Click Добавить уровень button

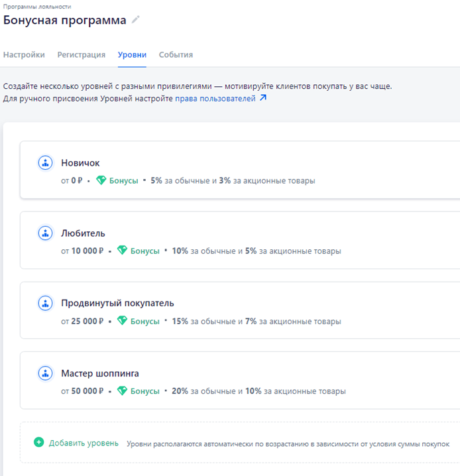coord(84,443)
